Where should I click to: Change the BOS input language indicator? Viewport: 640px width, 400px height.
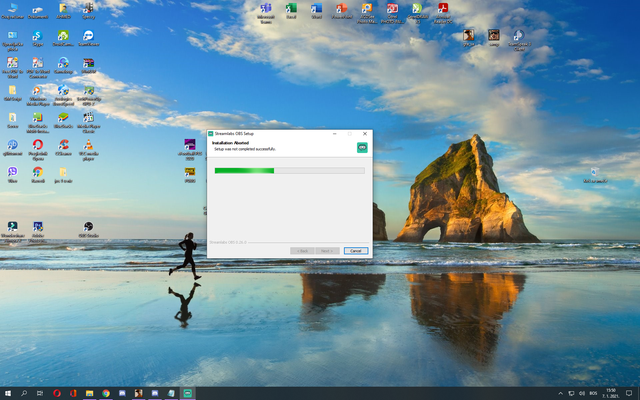pyautogui.click(x=593, y=393)
